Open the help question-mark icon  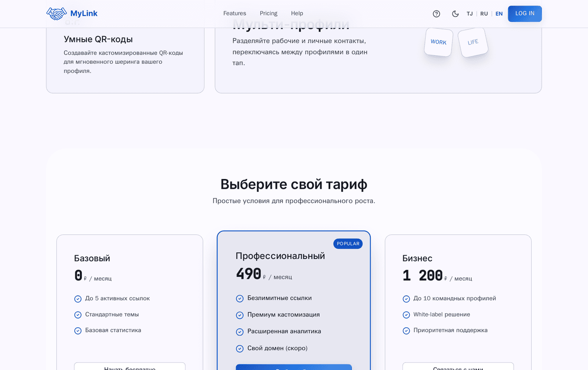(436, 14)
